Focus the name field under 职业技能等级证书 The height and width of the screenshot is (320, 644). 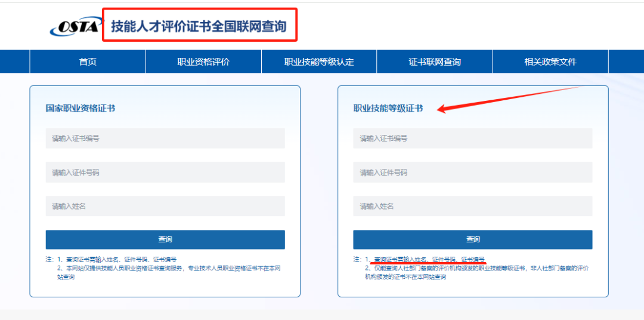tap(473, 206)
